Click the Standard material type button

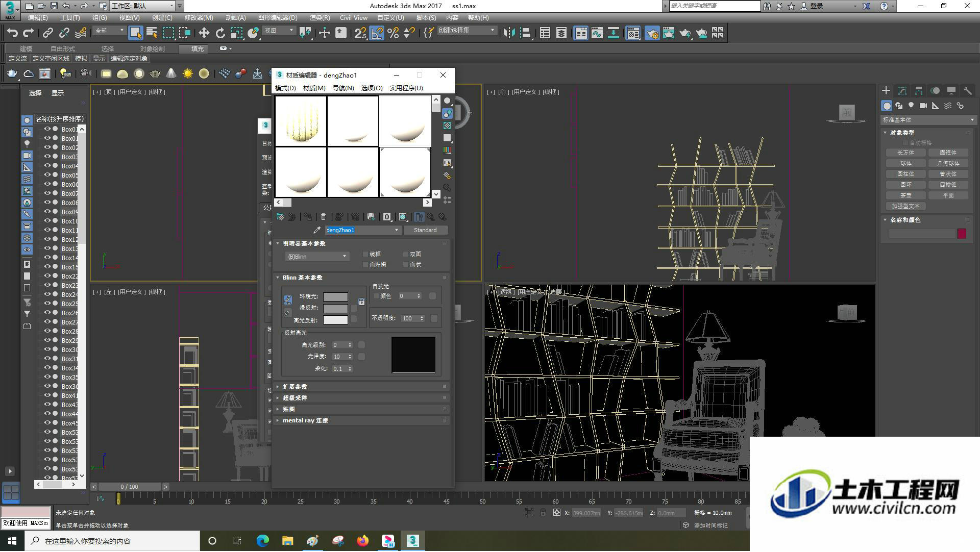425,230
